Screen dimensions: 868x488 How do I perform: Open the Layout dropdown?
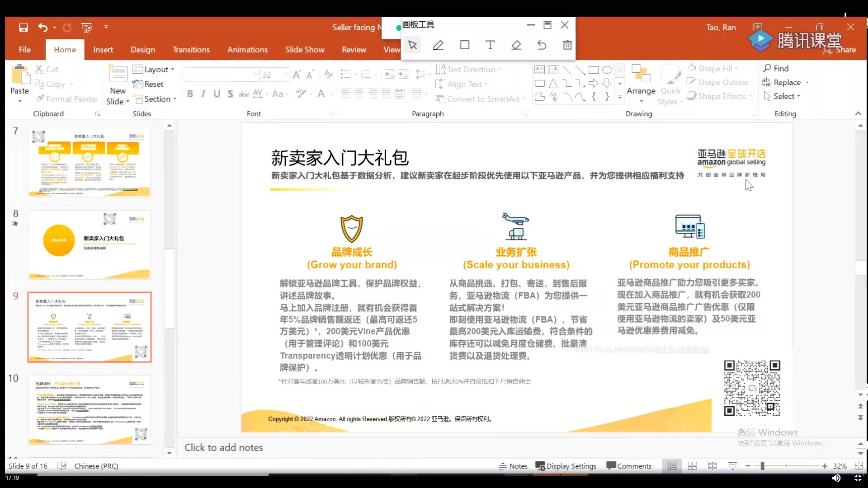(x=154, y=69)
